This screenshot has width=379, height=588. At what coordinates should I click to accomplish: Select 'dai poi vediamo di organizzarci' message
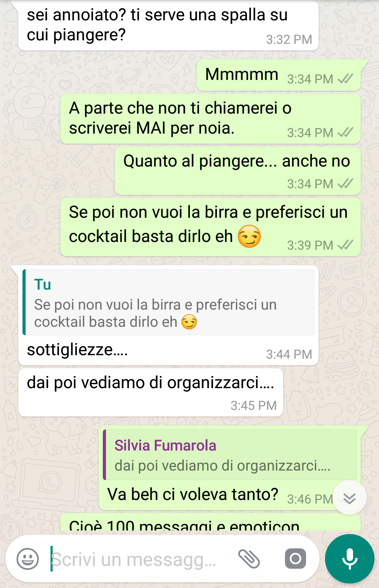(x=151, y=392)
